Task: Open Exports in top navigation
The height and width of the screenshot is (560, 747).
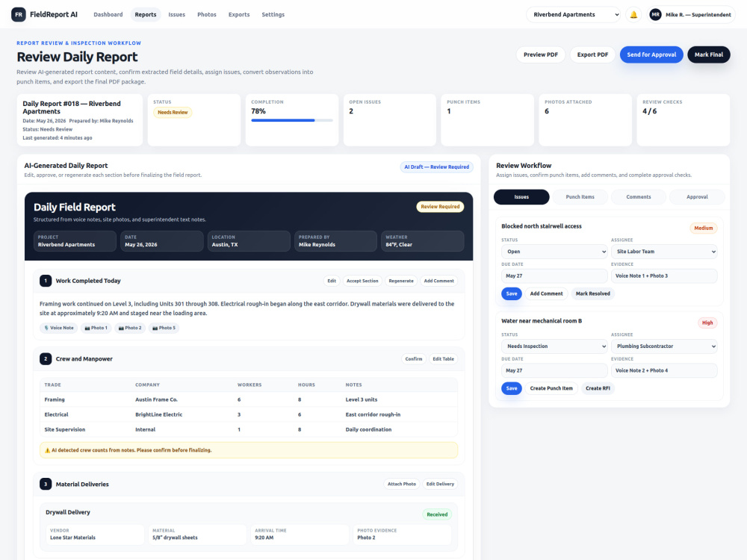Action: (x=239, y=15)
